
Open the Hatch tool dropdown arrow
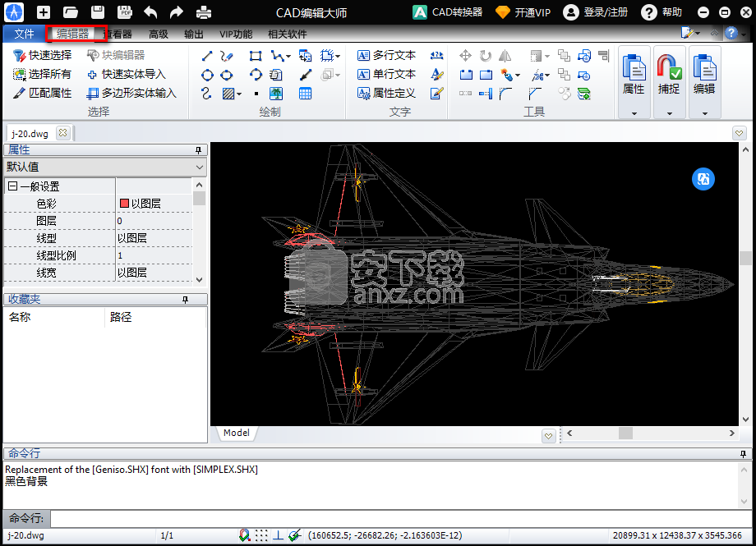pos(240,94)
